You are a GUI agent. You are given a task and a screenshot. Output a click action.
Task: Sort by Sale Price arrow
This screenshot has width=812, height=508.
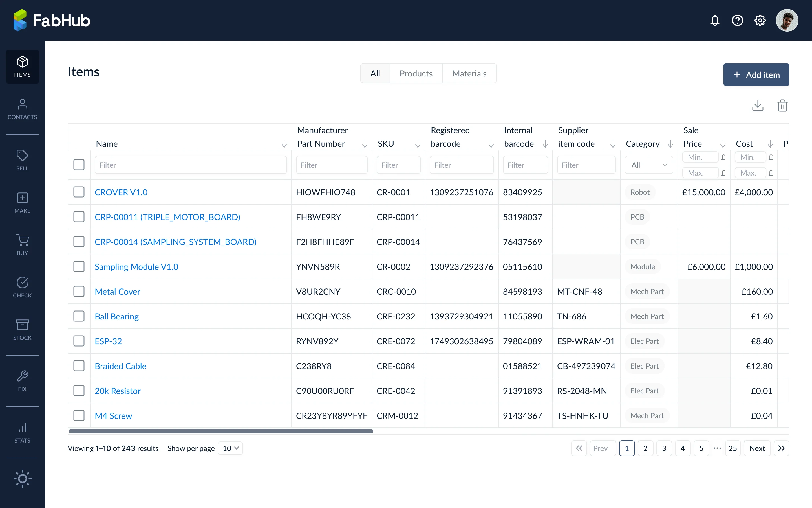pyautogui.click(x=723, y=144)
